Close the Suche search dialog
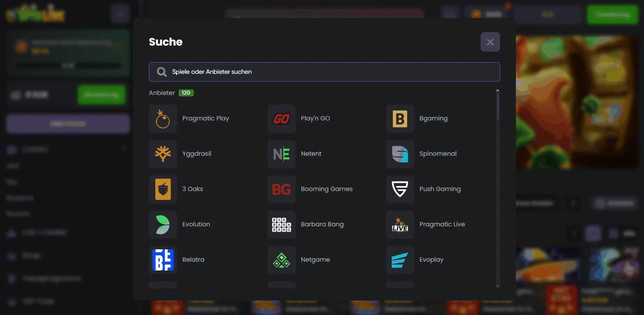Screen dimensions: 644x315 [490, 42]
